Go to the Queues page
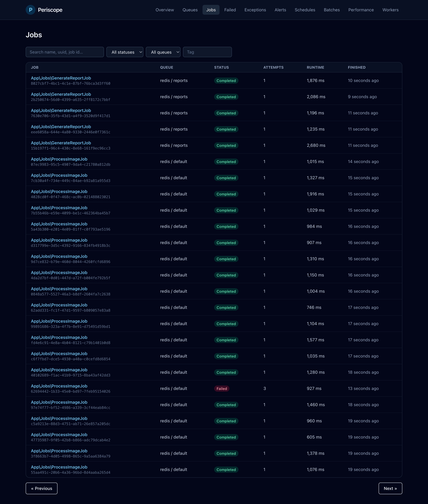 [x=190, y=10]
